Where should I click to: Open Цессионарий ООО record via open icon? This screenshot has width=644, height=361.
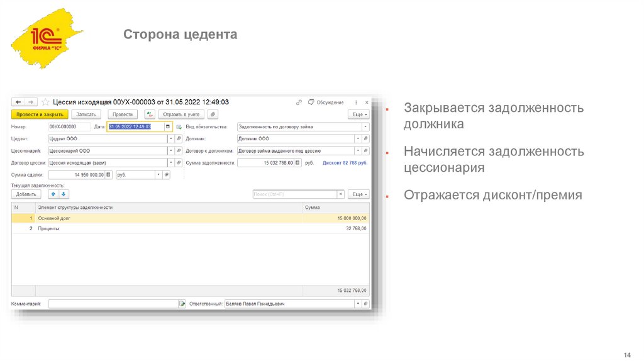[179, 151]
